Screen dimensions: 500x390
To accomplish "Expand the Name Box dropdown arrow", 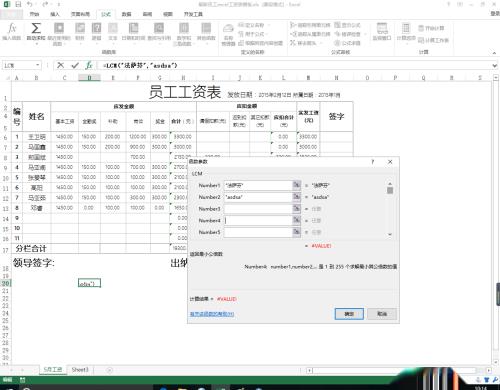I will 38,65.
